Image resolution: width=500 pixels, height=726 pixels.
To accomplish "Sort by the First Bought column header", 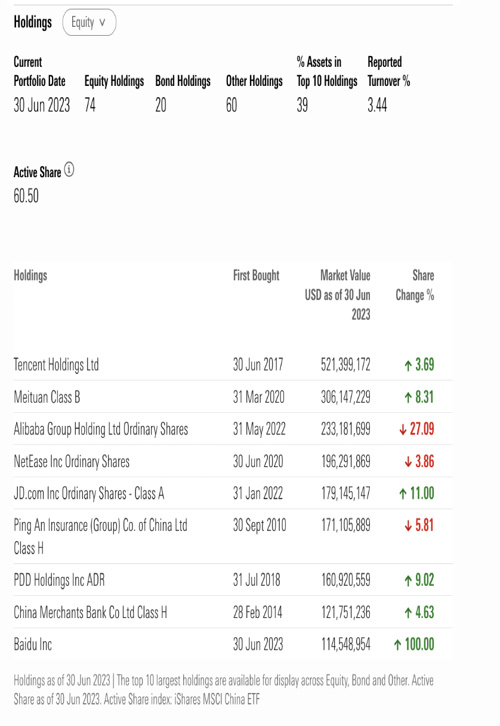I will coord(256,275).
